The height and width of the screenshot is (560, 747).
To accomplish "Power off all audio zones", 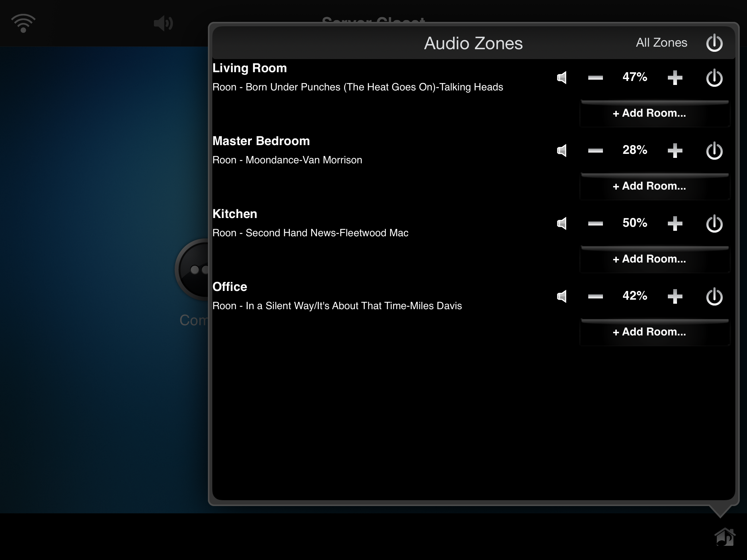I will [714, 43].
